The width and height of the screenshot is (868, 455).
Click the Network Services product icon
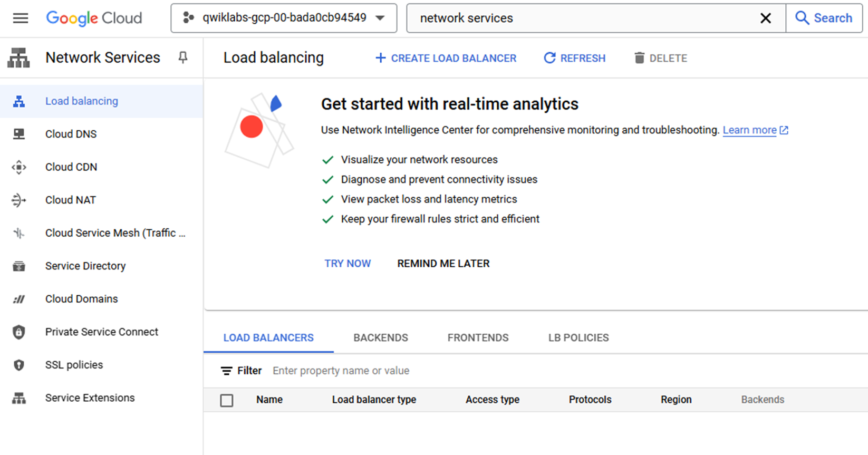pyautogui.click(x=18, y=57)
